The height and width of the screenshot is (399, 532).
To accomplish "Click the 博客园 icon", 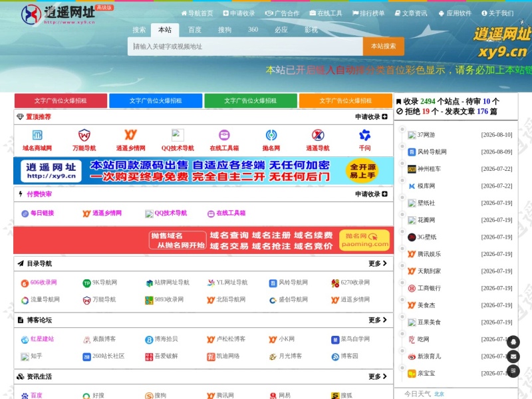I will pos(335,357).
